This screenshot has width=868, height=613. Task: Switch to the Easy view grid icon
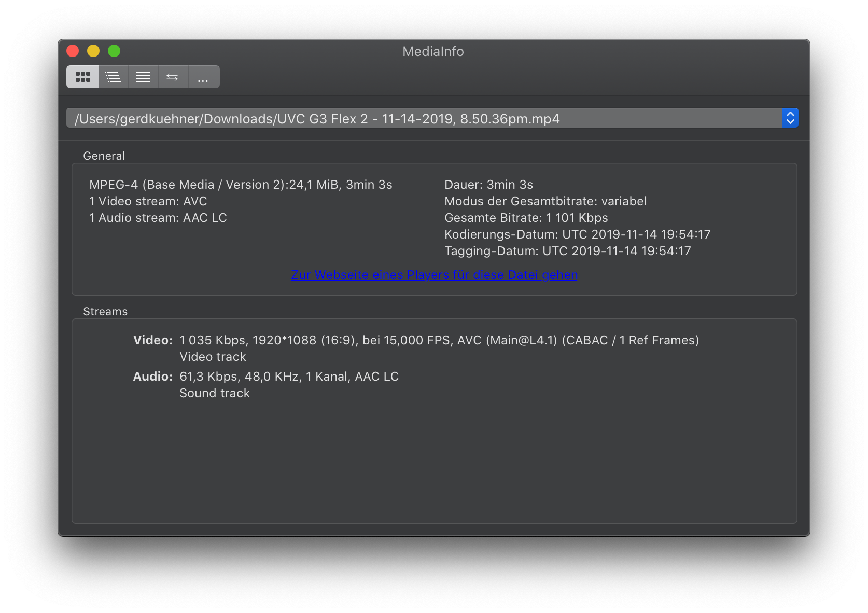click(82, 77)
